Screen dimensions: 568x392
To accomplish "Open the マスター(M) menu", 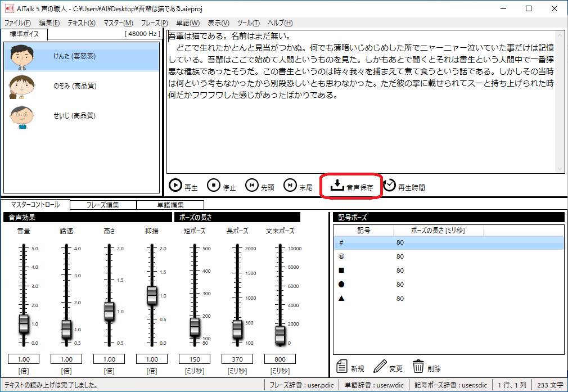I will pos(119,23).
